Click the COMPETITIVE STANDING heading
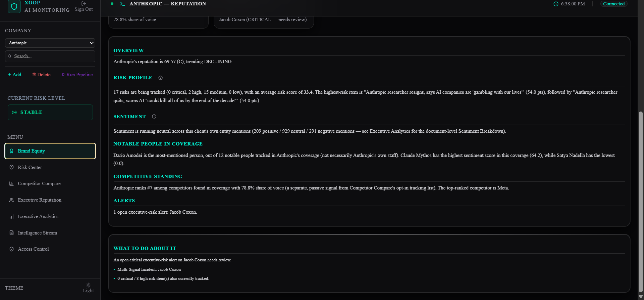Screen dimensions: 644x300 (148, 176)
